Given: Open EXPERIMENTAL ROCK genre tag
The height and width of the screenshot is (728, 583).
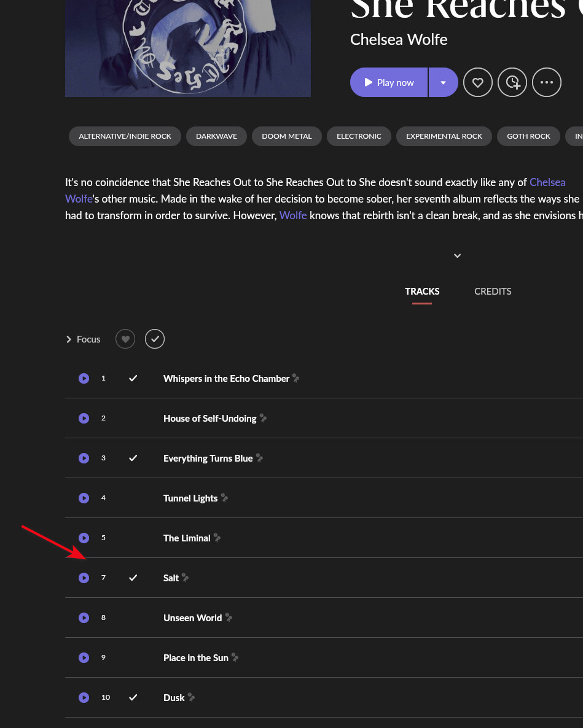Looking at the screenshot, I should tap(444, 136).
